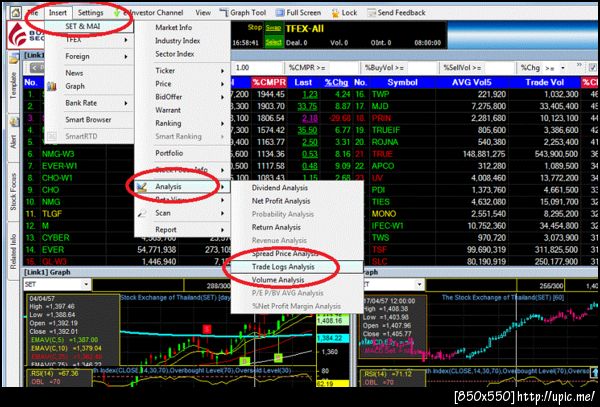The height and width of the screenshot is (407, 600).
Task: Sort by the Last column header
Action: (303, 82)
